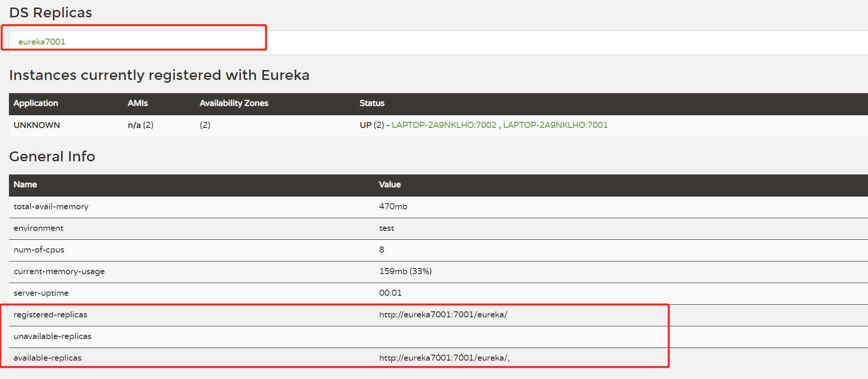
Task: Select the current-memory-usage row name
Action: coord(59,271)
